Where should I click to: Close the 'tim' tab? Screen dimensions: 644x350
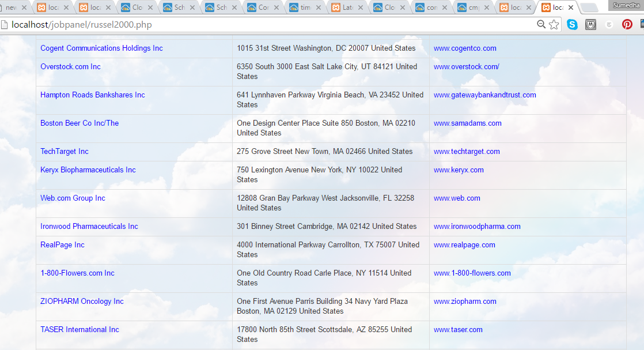point(319,7)
